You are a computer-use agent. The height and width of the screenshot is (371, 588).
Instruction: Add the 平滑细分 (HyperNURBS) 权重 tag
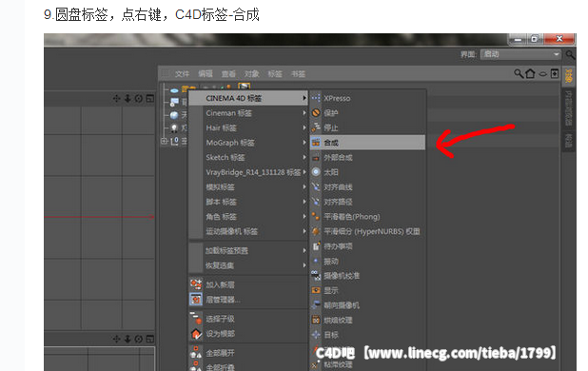coord(367,231)
